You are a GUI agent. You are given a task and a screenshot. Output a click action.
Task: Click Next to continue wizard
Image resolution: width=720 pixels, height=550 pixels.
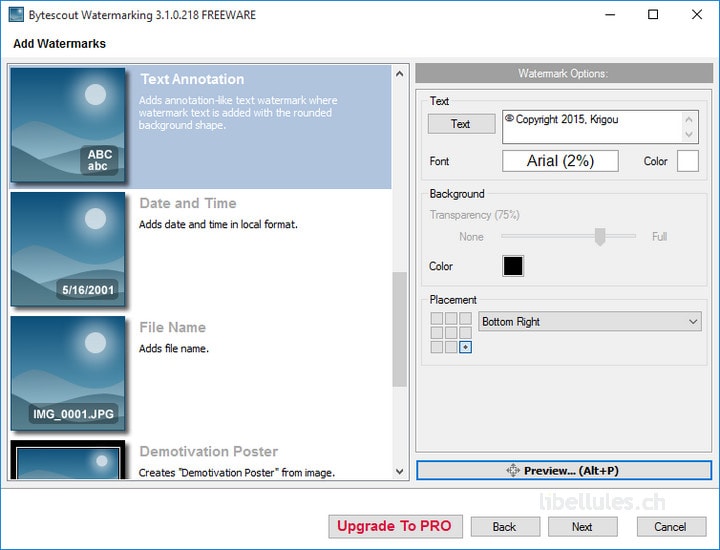pos(582,527)
